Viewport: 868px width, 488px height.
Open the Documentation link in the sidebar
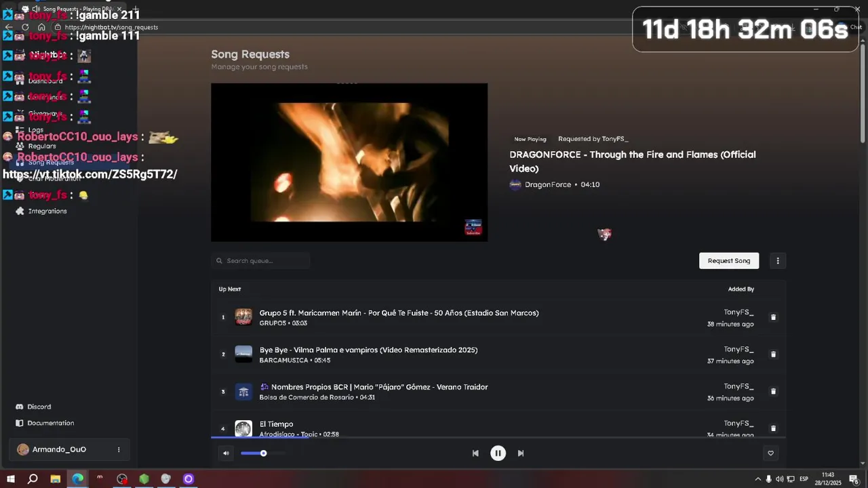(x=50, y=423)
